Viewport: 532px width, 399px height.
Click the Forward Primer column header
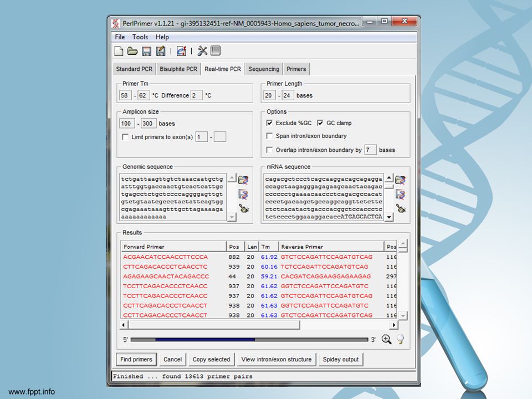click(173, 247)
